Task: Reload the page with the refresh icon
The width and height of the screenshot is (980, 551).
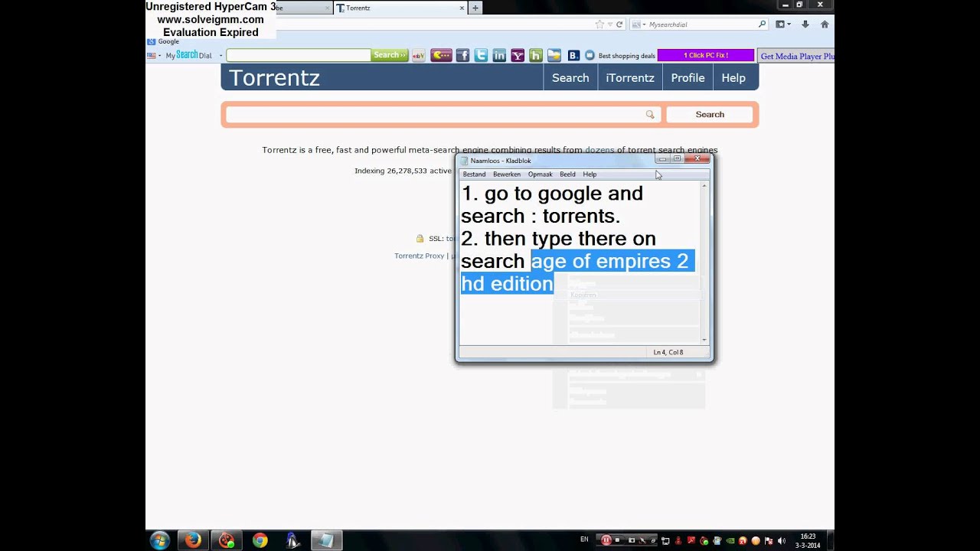Action: [x=619, y=24]
